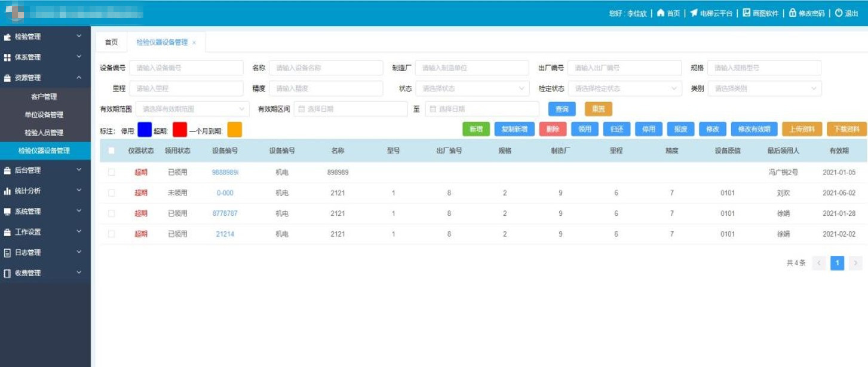Click the 上传资料 button
The height and width of the screenshot is (367, 868).
[803, 129]
